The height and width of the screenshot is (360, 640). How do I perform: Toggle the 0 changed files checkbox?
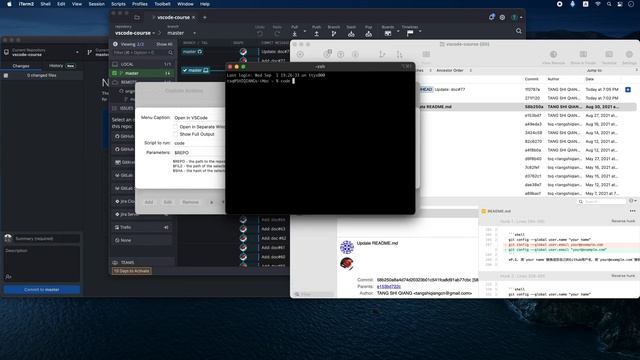click(6, 76)
